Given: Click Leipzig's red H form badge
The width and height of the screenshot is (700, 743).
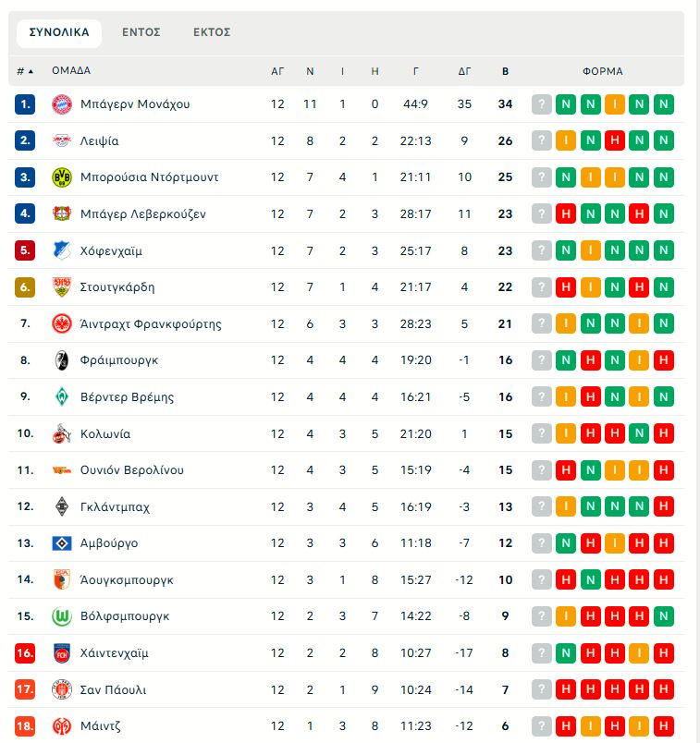Looking at the screenshot, I should (x=614, y=141).
